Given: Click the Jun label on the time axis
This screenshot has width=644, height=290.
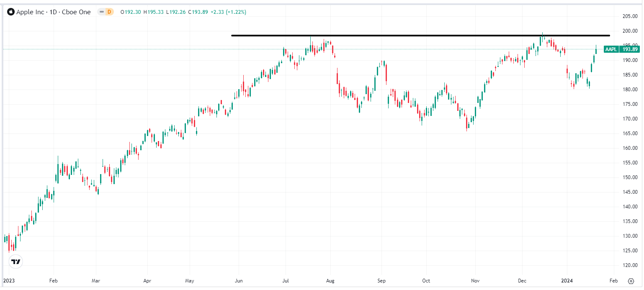Looking at the screenshot, I should (x=239, y=281).
